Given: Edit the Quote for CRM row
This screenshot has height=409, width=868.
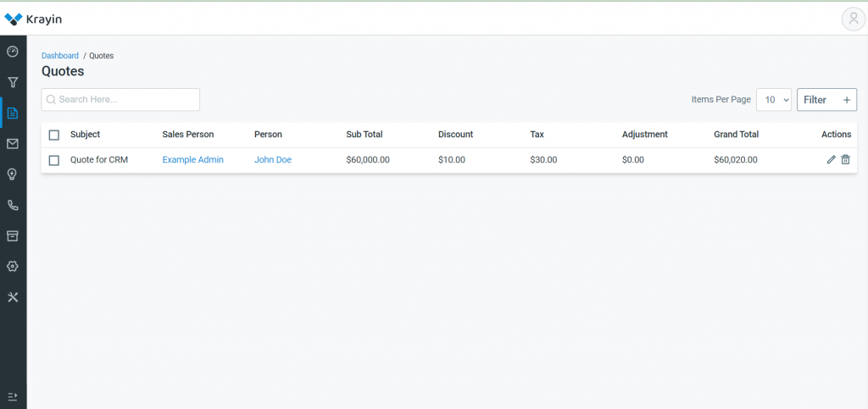Looking at the screenshot, I should coord(831,160).
